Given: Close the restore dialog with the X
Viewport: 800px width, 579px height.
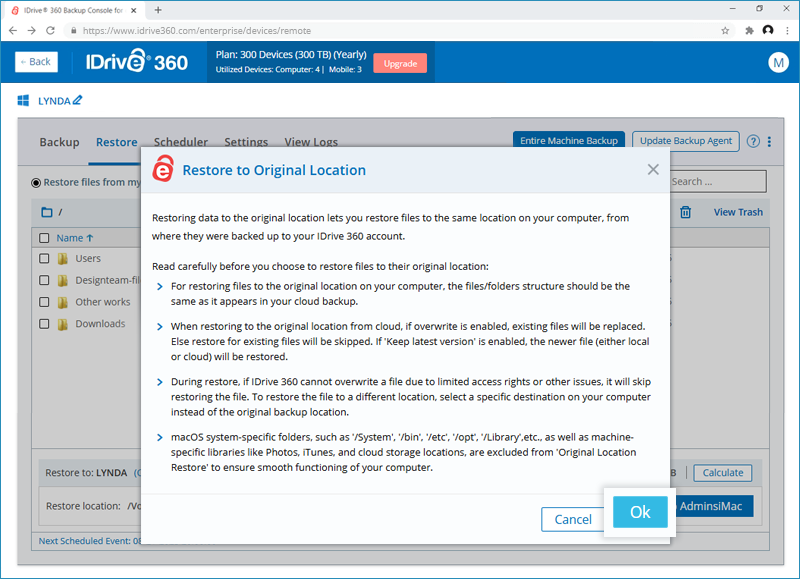Looking at the screenshot, I should (x=653, y=169).
